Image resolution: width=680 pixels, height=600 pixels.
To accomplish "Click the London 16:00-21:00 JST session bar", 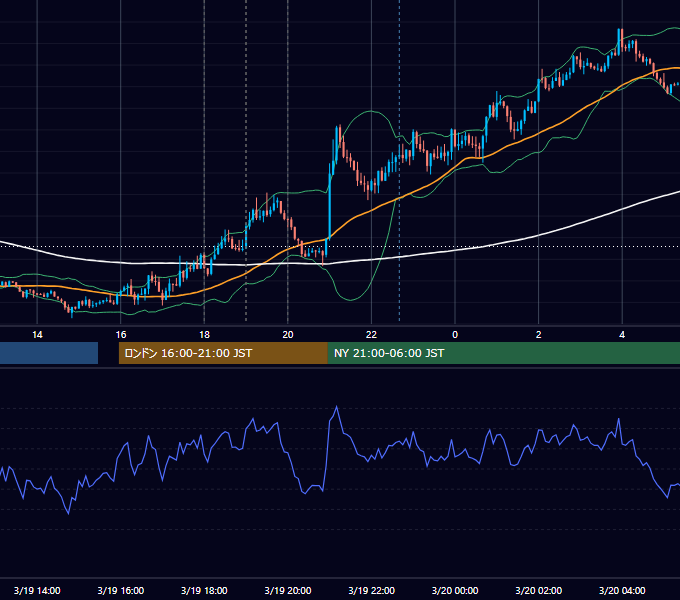I will pyautogui.click(x=223, y=353).
